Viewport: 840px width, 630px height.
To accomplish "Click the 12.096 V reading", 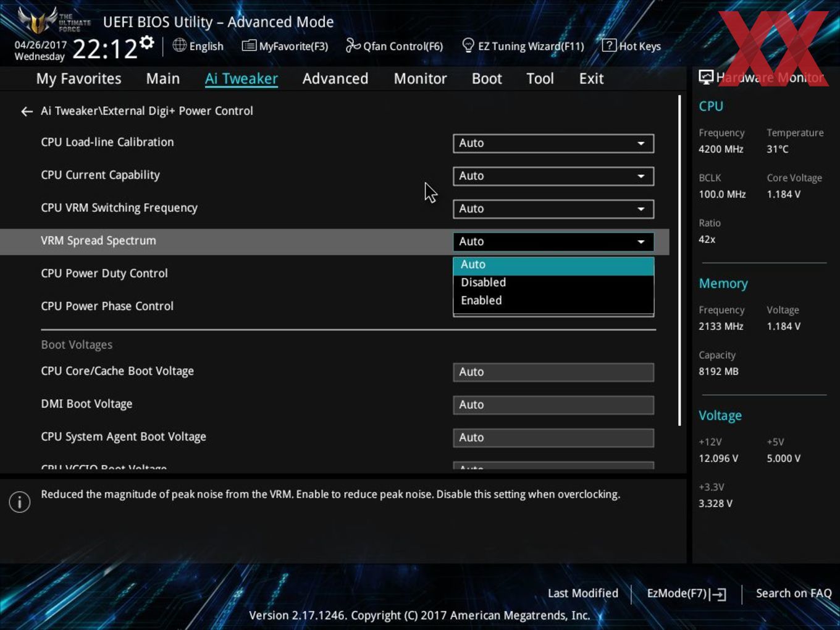I will pos(718,459).
